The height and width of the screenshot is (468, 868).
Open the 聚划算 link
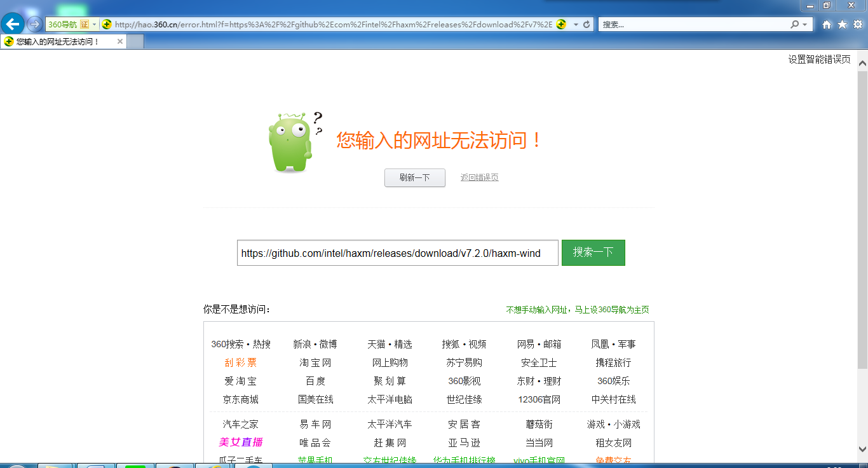(390, 381)
